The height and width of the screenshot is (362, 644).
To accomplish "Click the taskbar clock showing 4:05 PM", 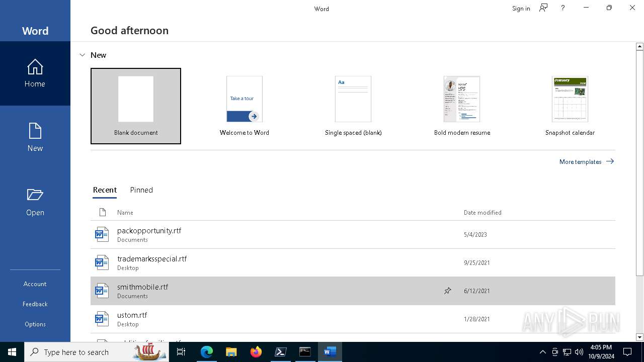I will click(600, 352).
